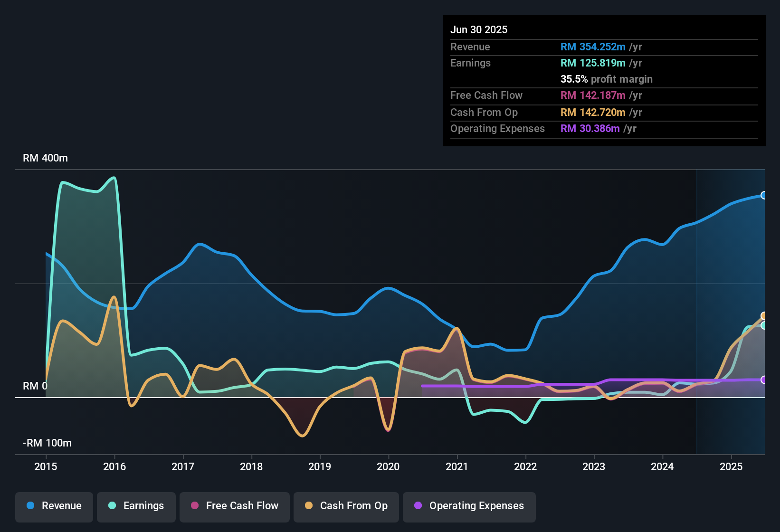Click the highlighted forecast region of the chart
780x532 pixels.
coord(732,309)
